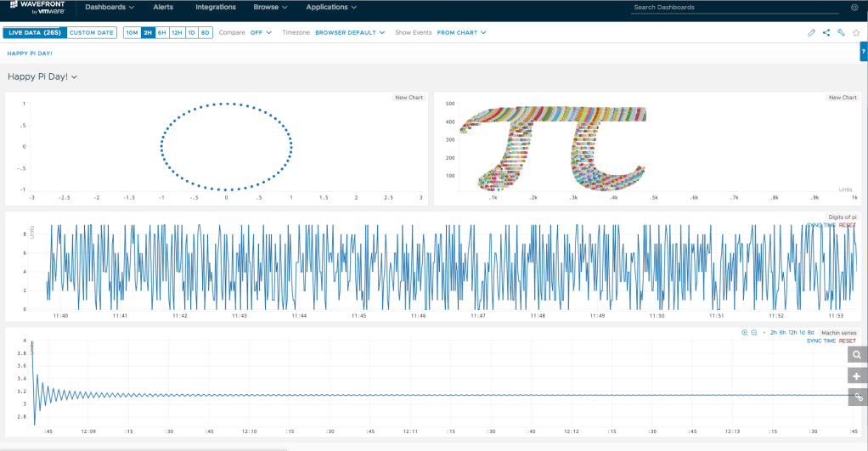
Task: Click RESET on Machin series chart
Action: click(x=847, y=341)
